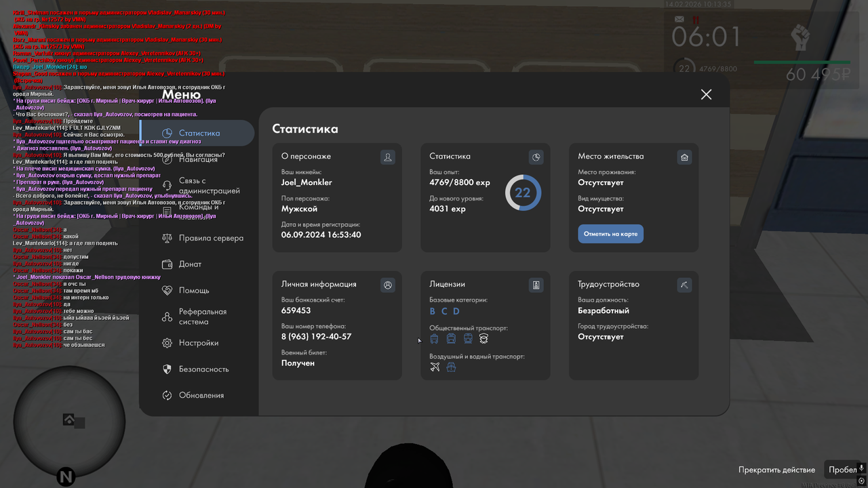
Task: Click the Пробел key hint
Action: point(843,470)
